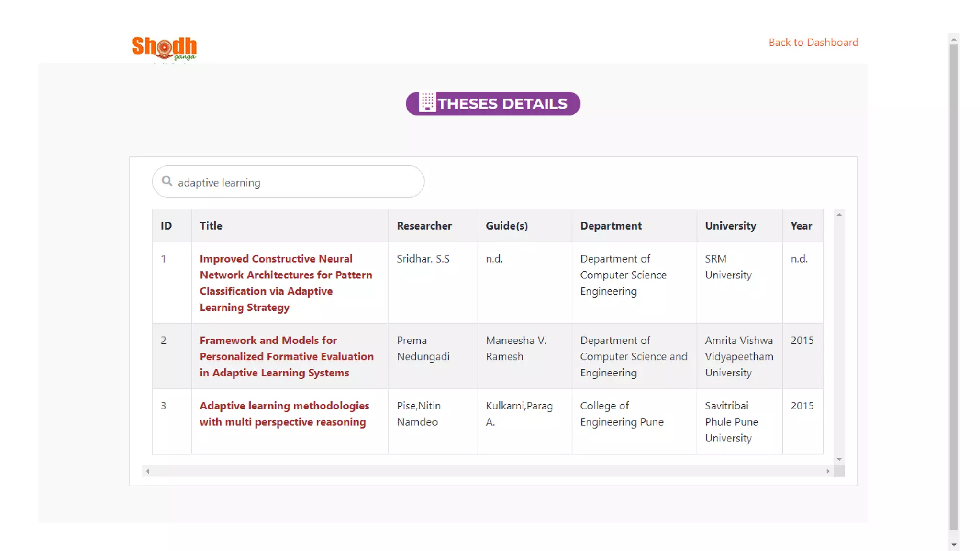Click the Theses Details heading badge
The image size is (980, 551).
click(x=502, y=104)
